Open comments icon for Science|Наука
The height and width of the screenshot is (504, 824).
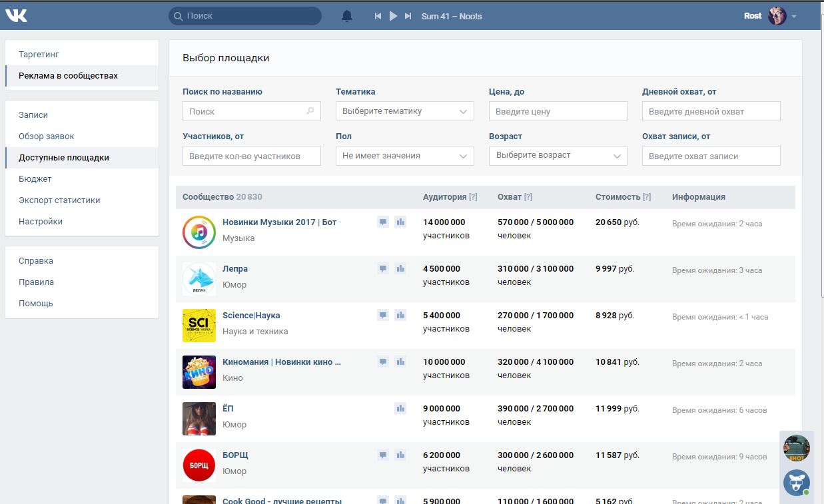tap(383, 315)
